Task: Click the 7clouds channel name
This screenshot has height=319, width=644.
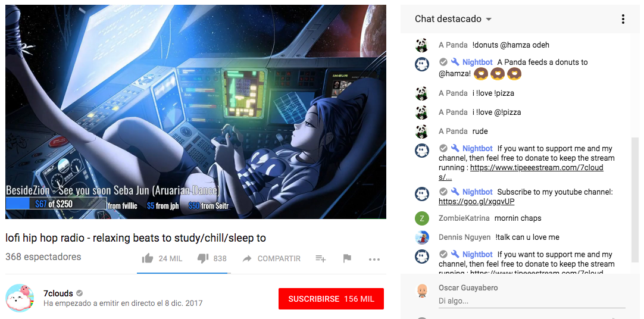Action: [58, 293]
